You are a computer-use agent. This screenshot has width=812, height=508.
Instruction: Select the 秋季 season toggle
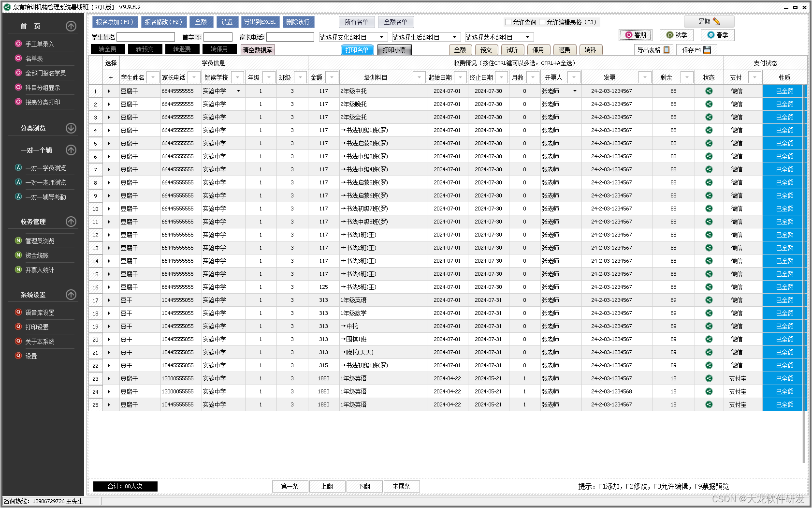tap(677, 35)
